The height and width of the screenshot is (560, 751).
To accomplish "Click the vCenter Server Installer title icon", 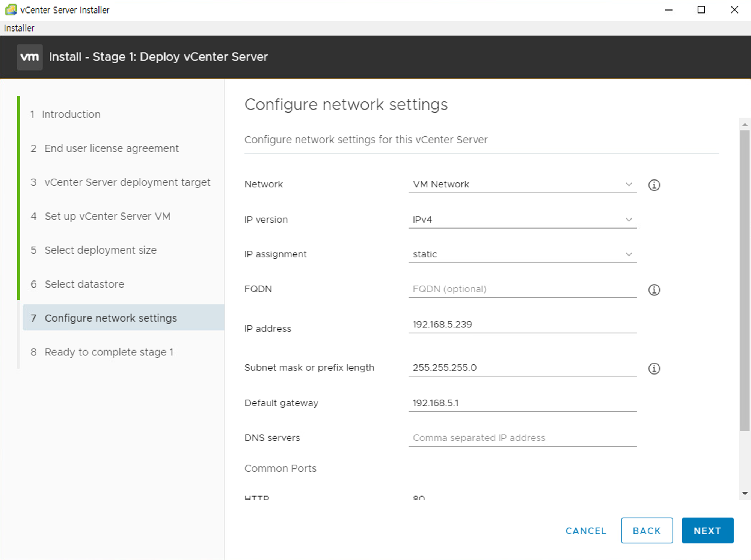I will 11,10.
